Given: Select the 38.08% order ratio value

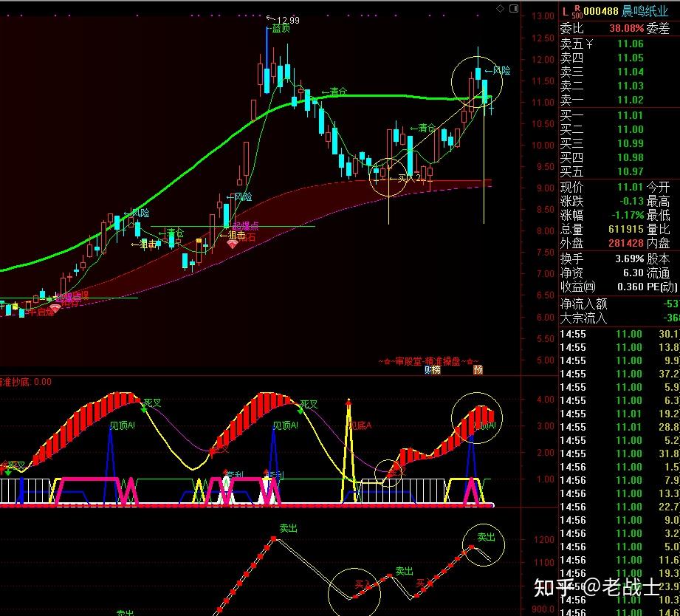Looking at the screenshot, I should [627, 29].
